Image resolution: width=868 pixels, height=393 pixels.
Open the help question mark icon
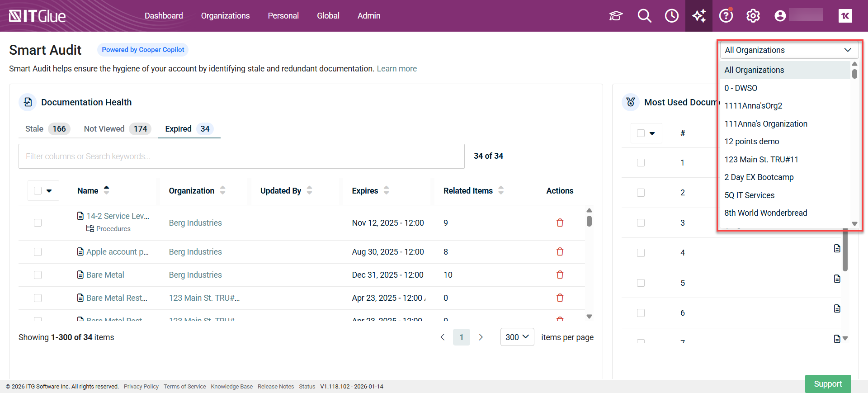[x=726, y=16]
